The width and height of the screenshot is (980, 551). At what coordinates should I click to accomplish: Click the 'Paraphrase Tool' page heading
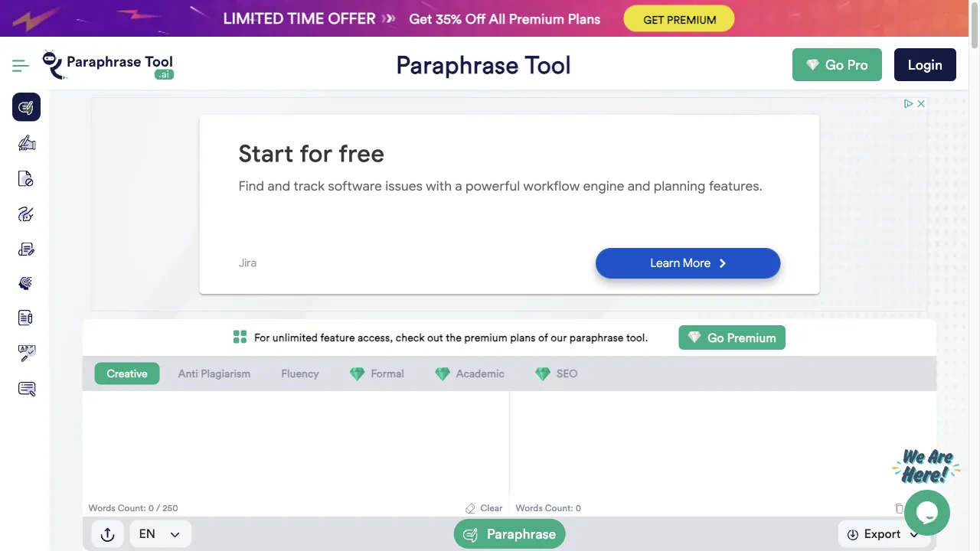[483, 65]
